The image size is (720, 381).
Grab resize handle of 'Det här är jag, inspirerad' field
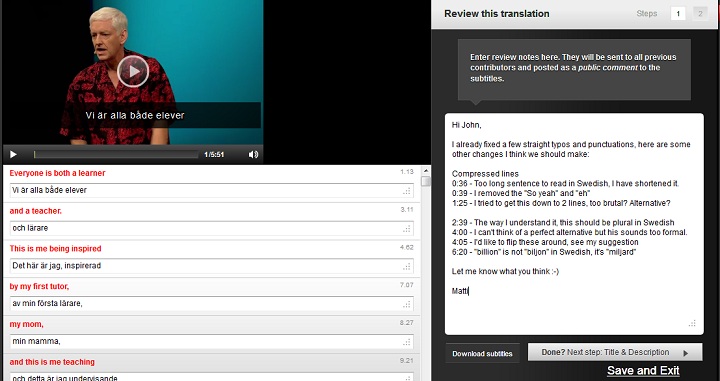pos(407,267)
